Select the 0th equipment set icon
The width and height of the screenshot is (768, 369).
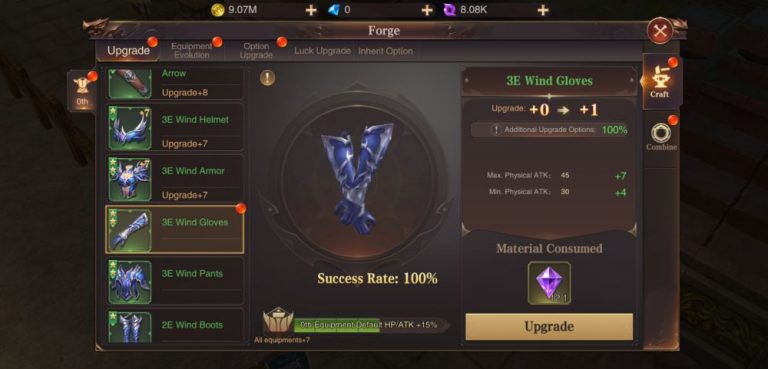click(82, 91)
